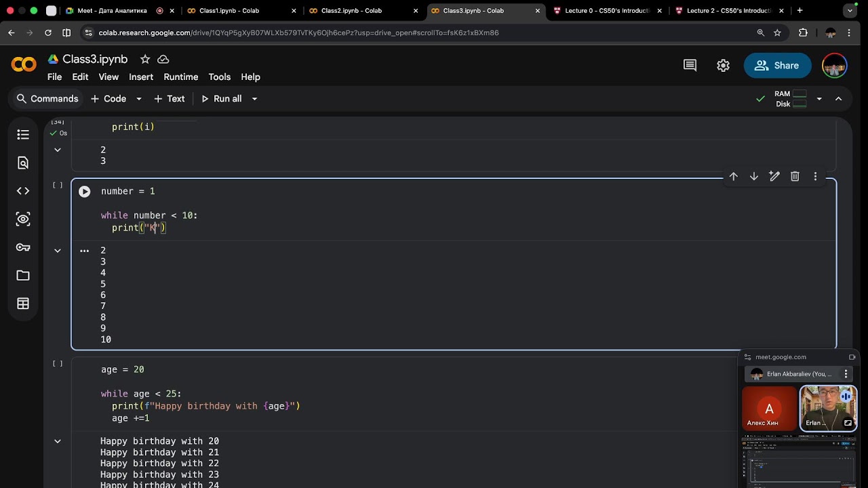Add a new Text cell
This screenshot has height=488, width=868.
170,99
